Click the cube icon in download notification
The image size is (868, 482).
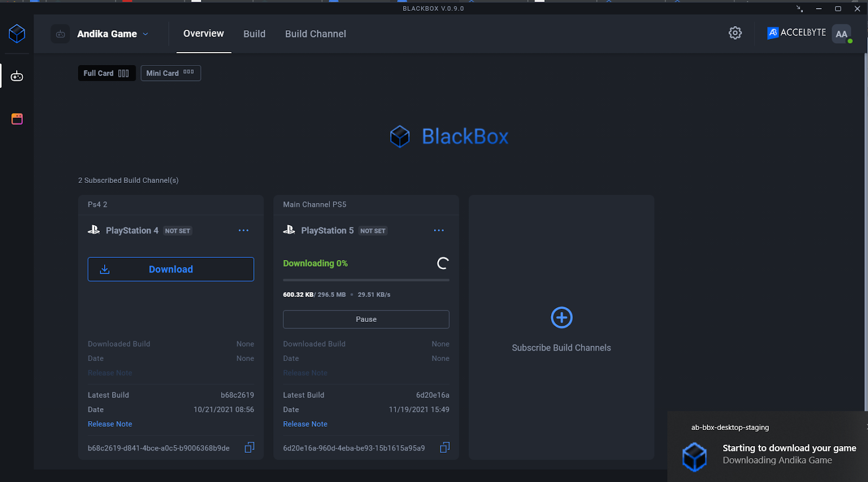tap(694, 456)
